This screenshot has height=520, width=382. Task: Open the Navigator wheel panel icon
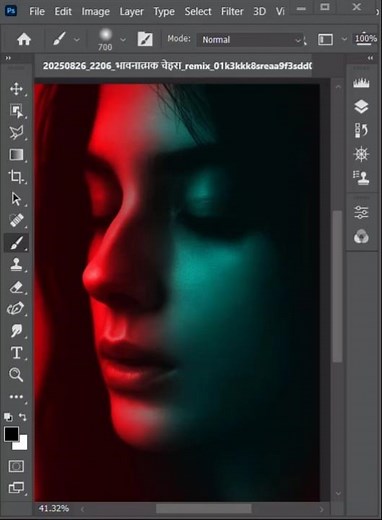(361, 154)
